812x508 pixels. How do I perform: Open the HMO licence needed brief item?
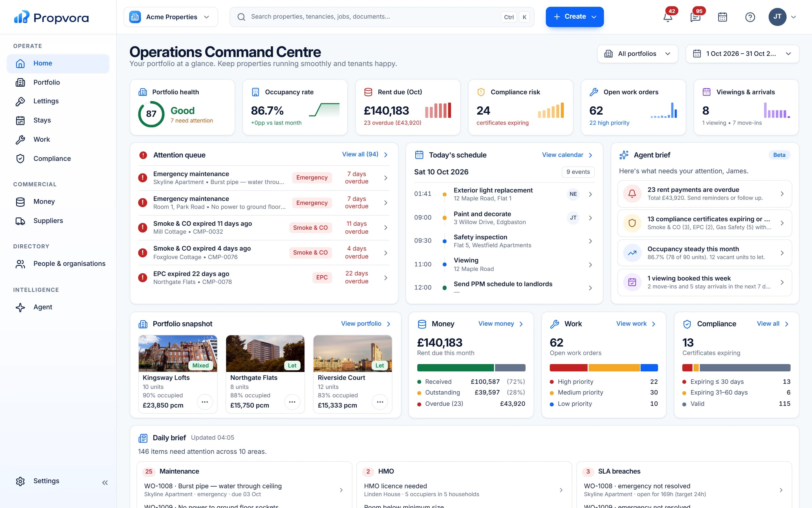coord(464,490)
